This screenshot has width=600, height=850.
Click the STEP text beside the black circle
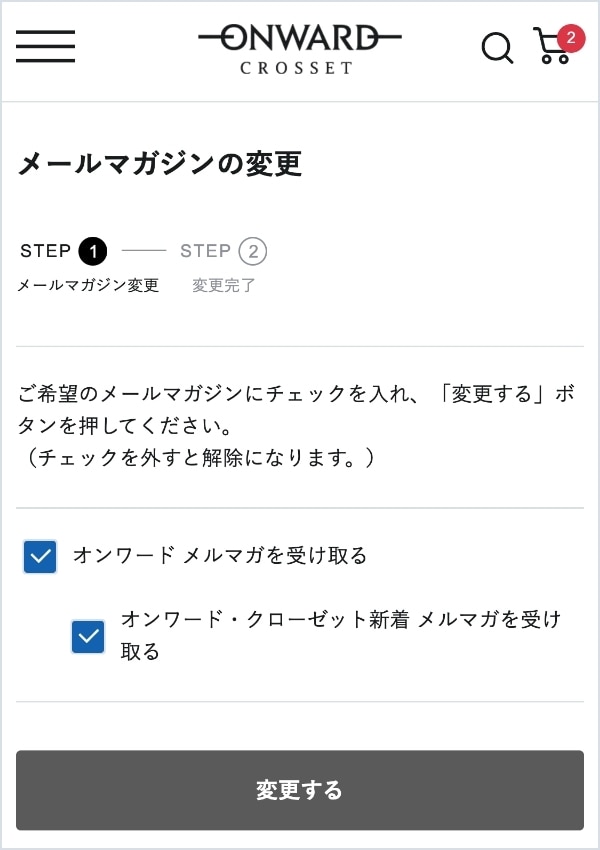click(x=45, y=251)
